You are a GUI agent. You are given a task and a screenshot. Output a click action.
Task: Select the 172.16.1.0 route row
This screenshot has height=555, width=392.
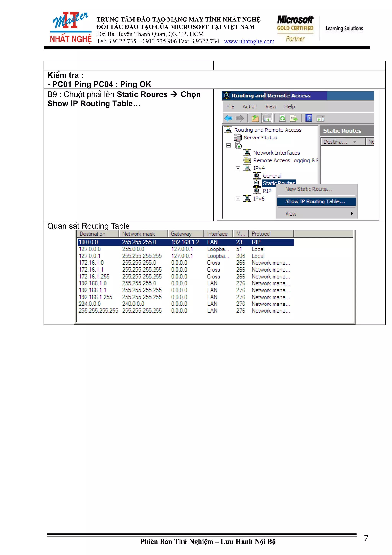point(185,263)
